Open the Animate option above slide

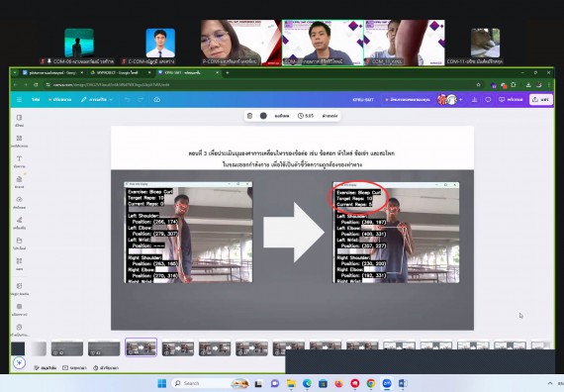point(282,116)
